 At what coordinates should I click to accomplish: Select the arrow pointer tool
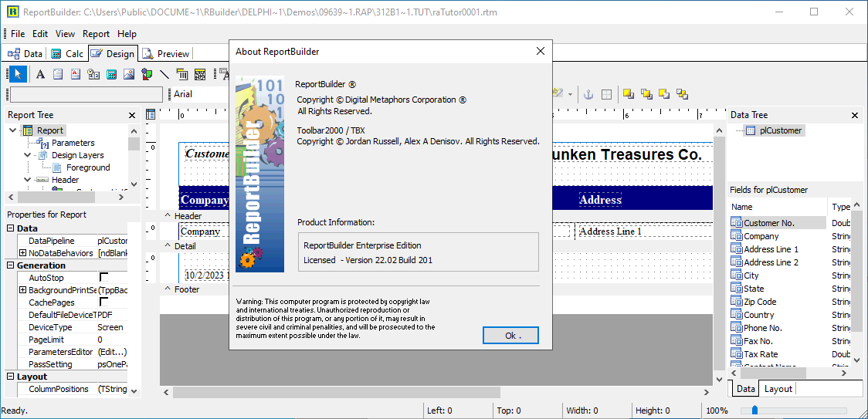[19, 74]
